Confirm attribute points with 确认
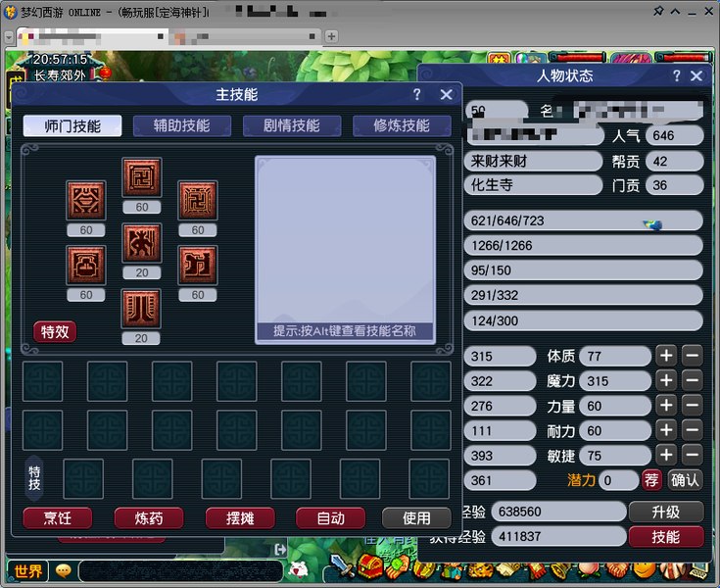The image size is (720, 588). coord(685,480)
